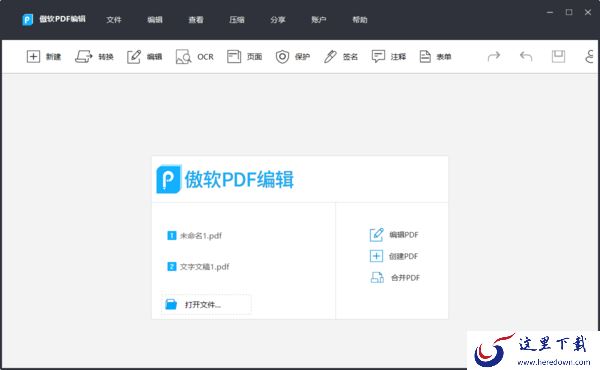Viewport: 600px width, 370px height.
Task: Choose the 编辑PDF text link
Action: 404,235
